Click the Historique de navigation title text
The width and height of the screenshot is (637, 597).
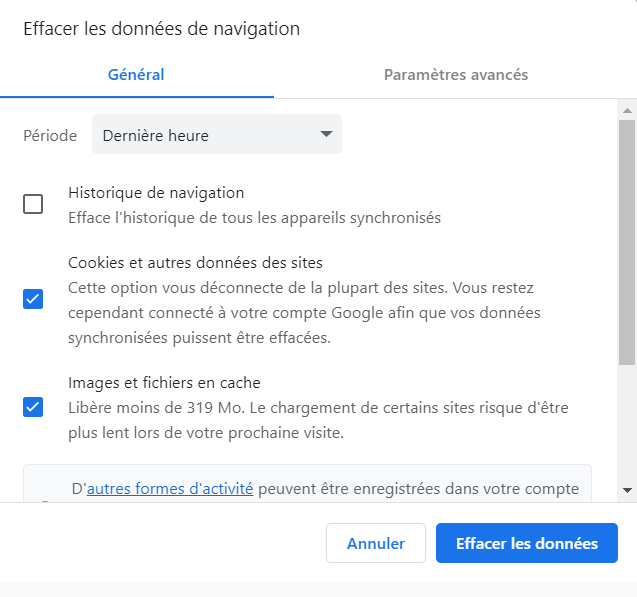click(x=156, y=193)
